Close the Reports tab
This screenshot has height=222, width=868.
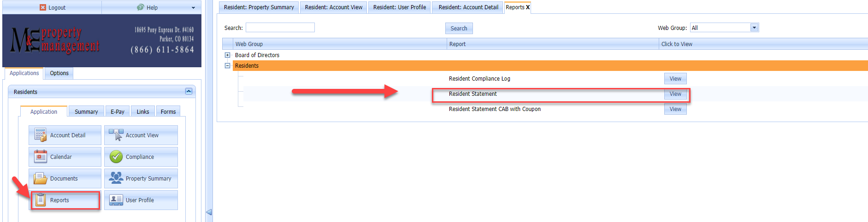pyautogui.click(x=528, y=7)
